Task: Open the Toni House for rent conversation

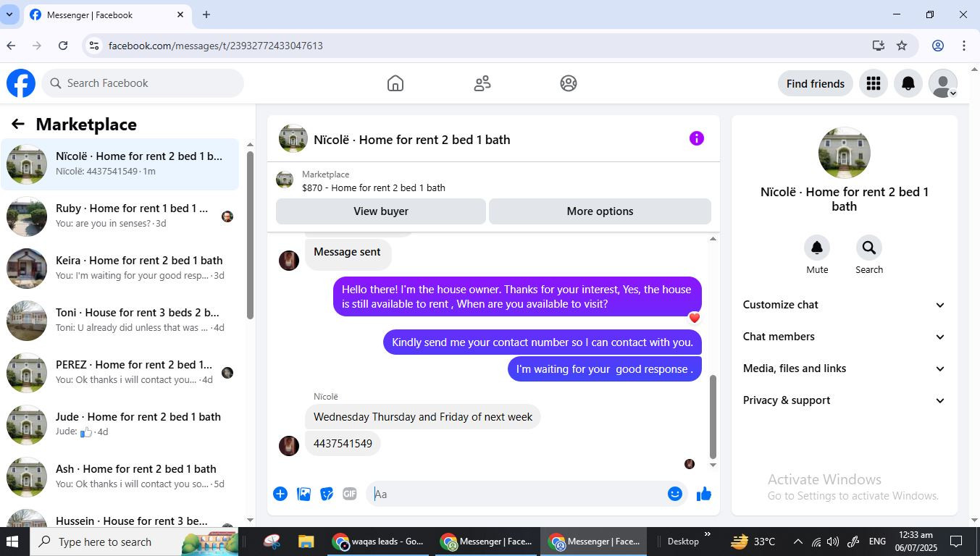Action: pyautogui.click(x=120, y=321)
